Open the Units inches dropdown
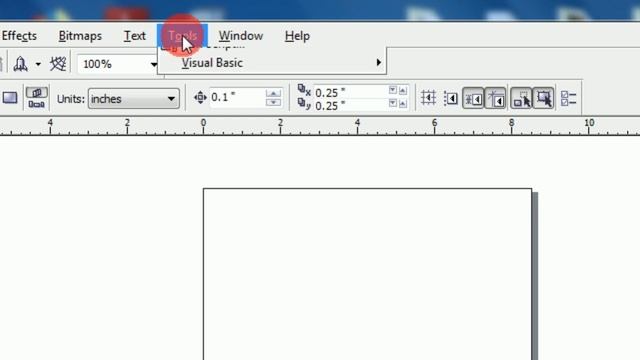 133,99
